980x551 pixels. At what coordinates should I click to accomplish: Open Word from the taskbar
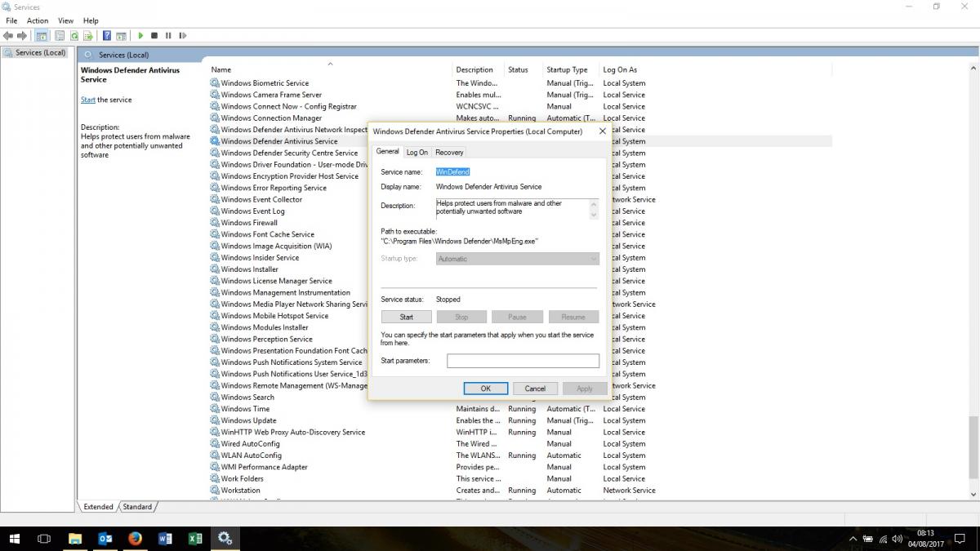[165, 539]
